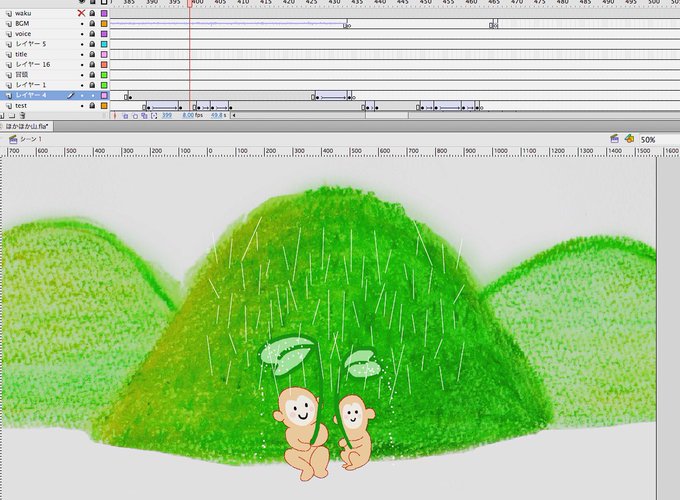Click the page icon of the BGM layer
This screenshot has width=680, height=500.
9,23
